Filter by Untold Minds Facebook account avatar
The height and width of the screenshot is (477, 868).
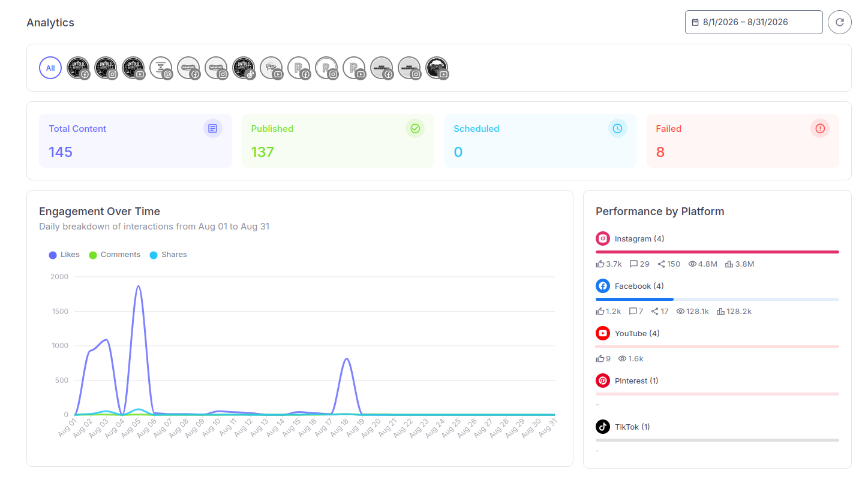click(78, 68)
